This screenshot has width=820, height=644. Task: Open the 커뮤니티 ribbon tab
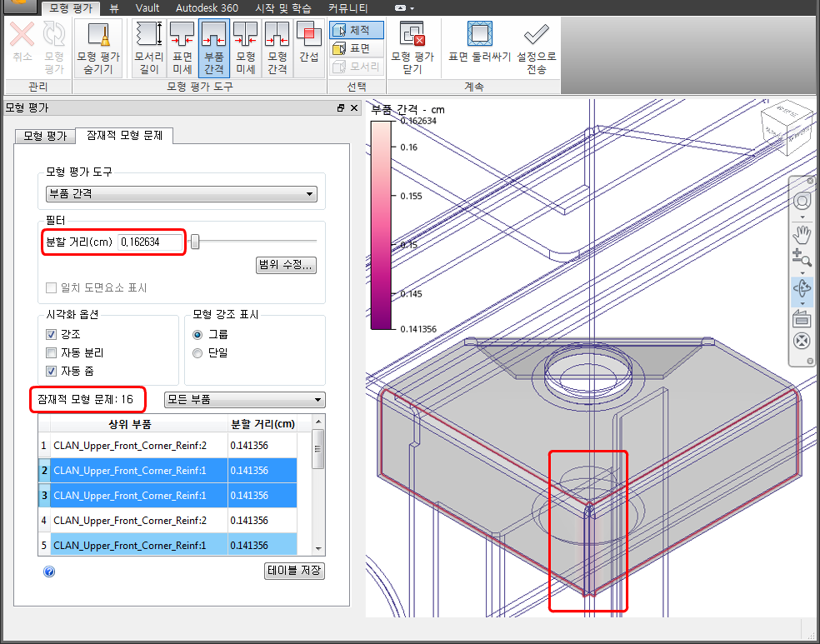click(x=347, y=8)
